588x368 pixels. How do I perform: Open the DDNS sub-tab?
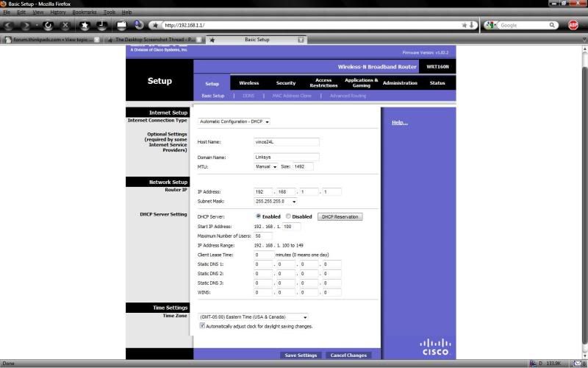[248, 96]
